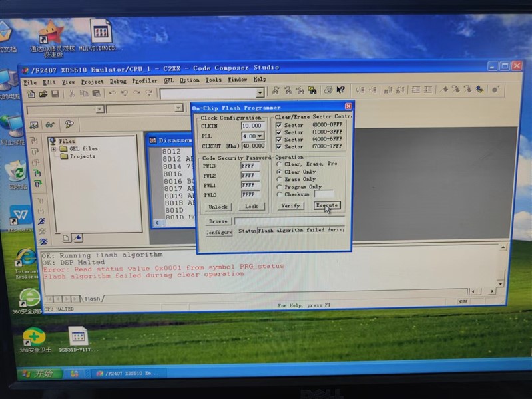Toggle Sector 0000-0FFF checkbox
532x399 pixels.
coord(278,125)
